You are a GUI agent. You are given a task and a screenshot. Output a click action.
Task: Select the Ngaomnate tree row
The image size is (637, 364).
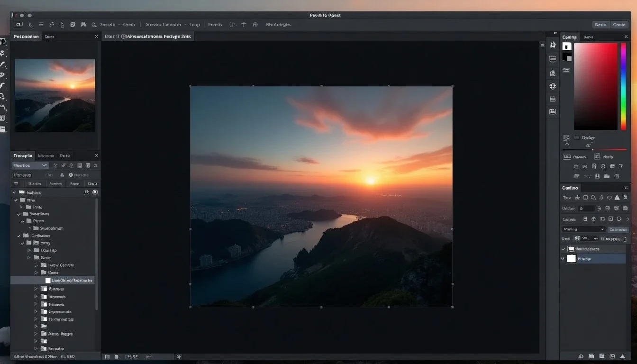click(60, 312)
